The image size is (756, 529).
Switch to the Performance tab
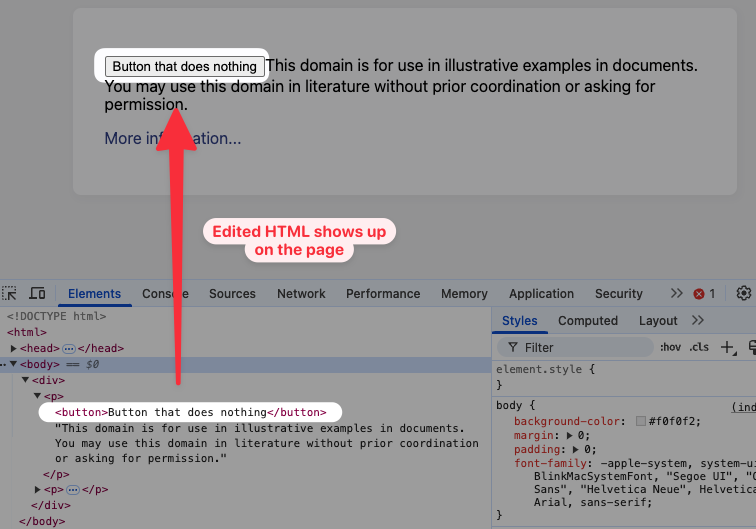(383, 294)
